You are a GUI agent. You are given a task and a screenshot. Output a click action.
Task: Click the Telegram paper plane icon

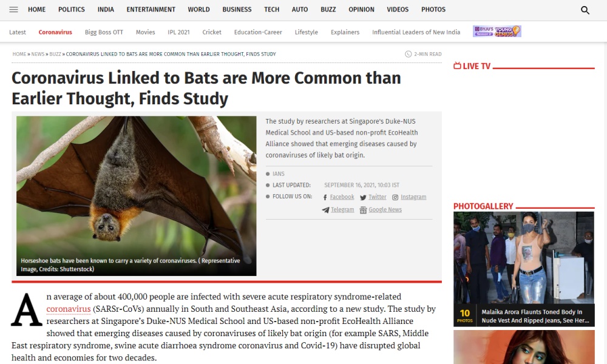326,210
